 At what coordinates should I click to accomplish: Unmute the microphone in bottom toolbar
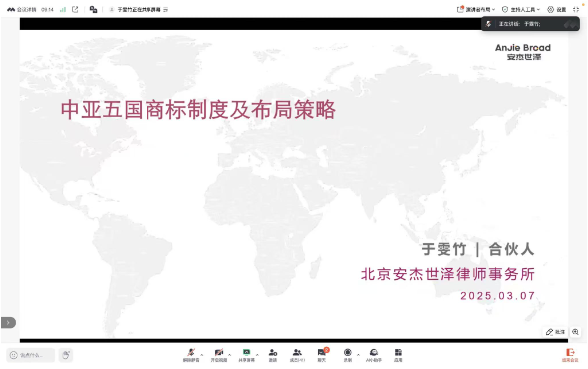pos(191,355)
